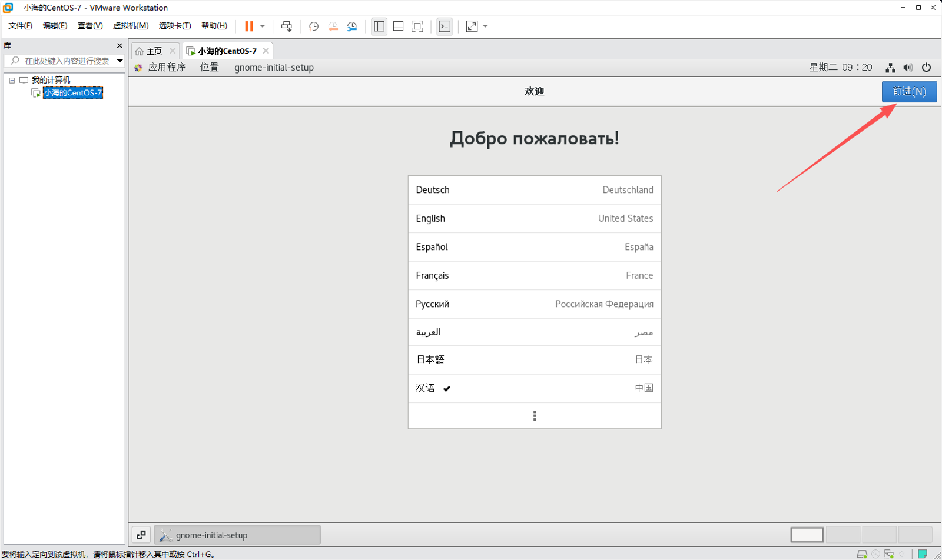Open the 编辑(E) menu

tap(55, 26)
